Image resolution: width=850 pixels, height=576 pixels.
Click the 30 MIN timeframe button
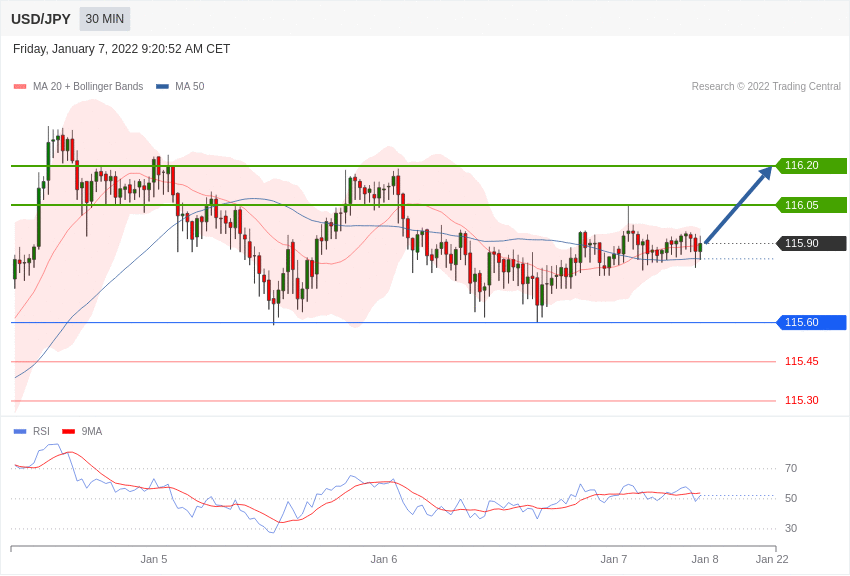coord(104,19)
